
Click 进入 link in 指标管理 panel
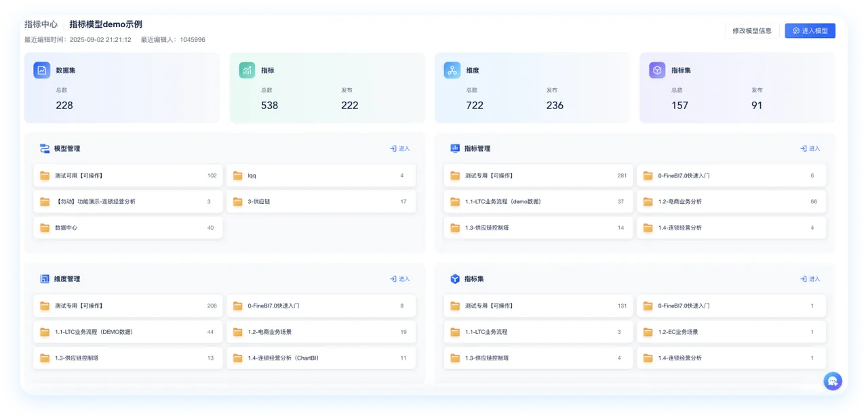pos(810,148)
